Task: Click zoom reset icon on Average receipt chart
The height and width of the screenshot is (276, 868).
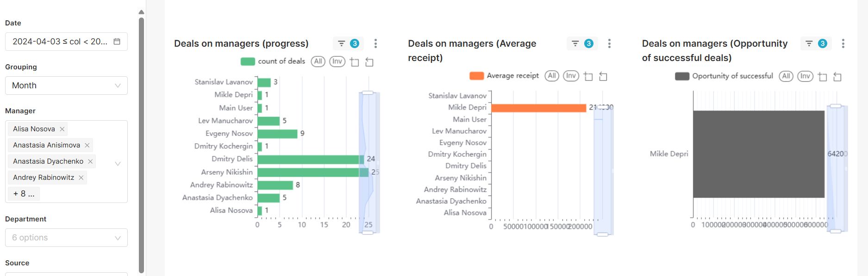Action: coord(603,76)
